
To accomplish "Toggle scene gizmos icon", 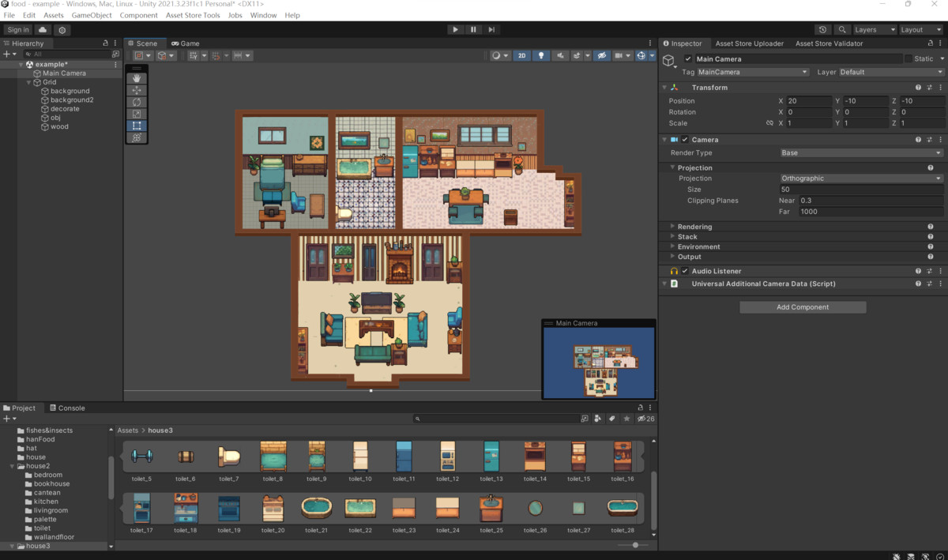I will tap(641, 55).
